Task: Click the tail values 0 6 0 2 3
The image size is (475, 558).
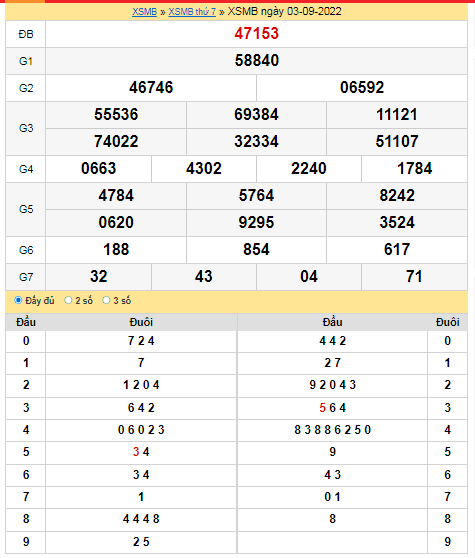Action: coord(141,430)
